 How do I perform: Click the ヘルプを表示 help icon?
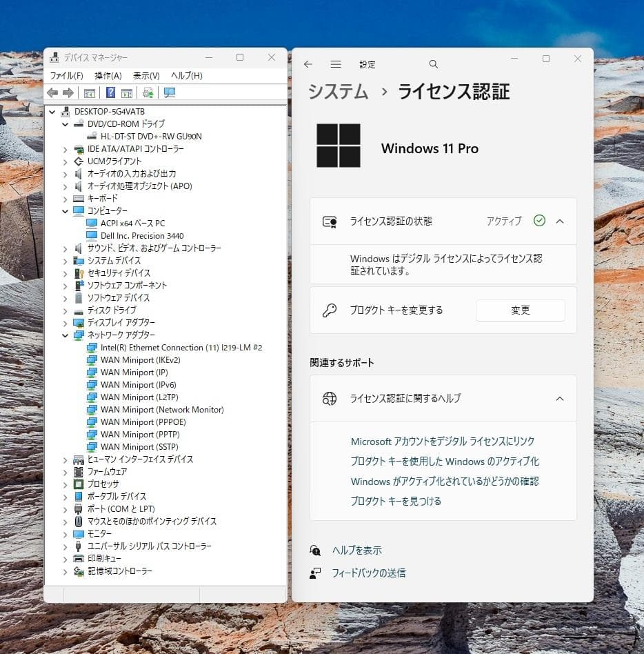click(315, 551)
